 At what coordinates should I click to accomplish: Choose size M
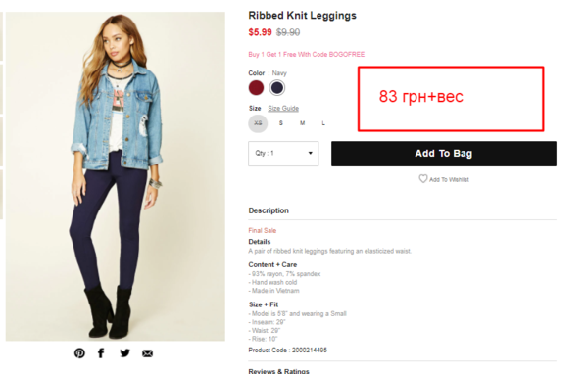pos(302,123)
